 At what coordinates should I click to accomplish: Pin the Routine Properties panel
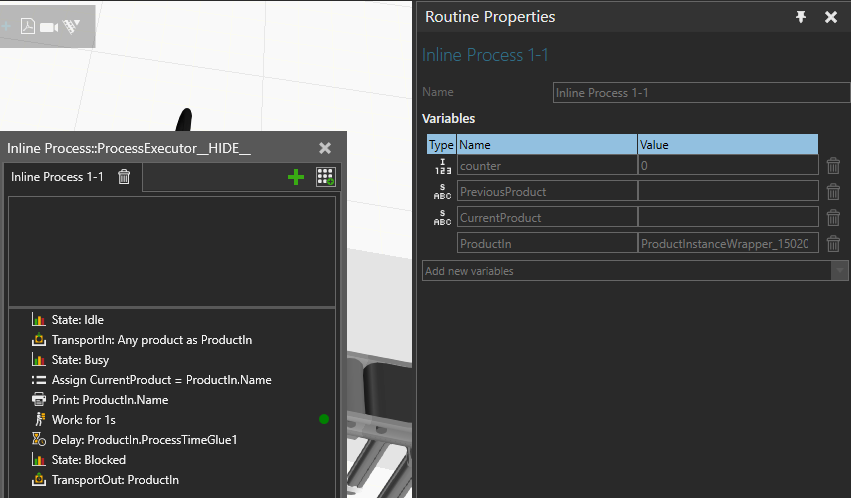[801, 17]
